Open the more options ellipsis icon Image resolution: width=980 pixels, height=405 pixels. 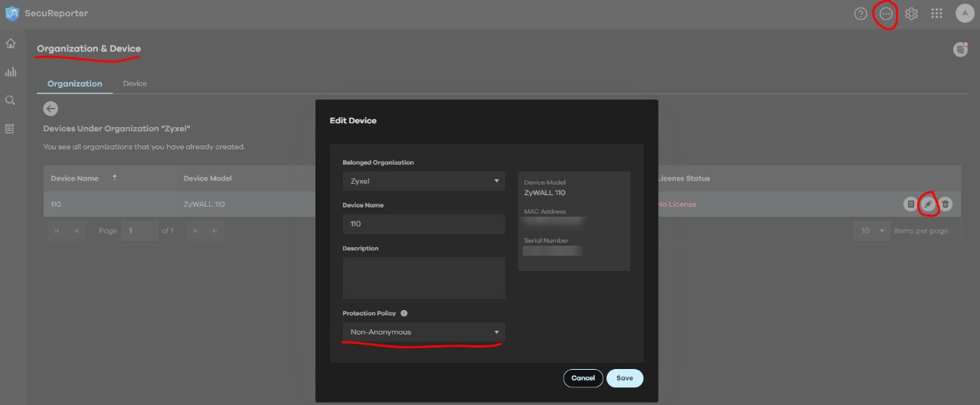(886, 14)
